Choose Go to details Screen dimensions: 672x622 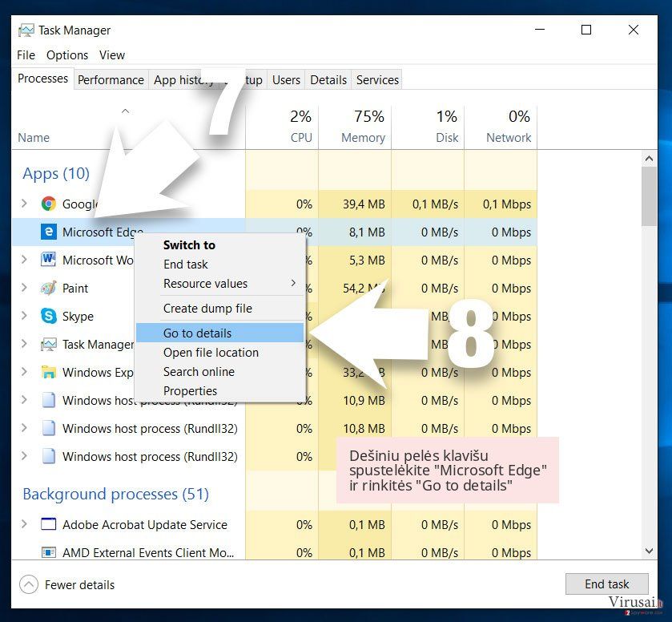(219, 333)
